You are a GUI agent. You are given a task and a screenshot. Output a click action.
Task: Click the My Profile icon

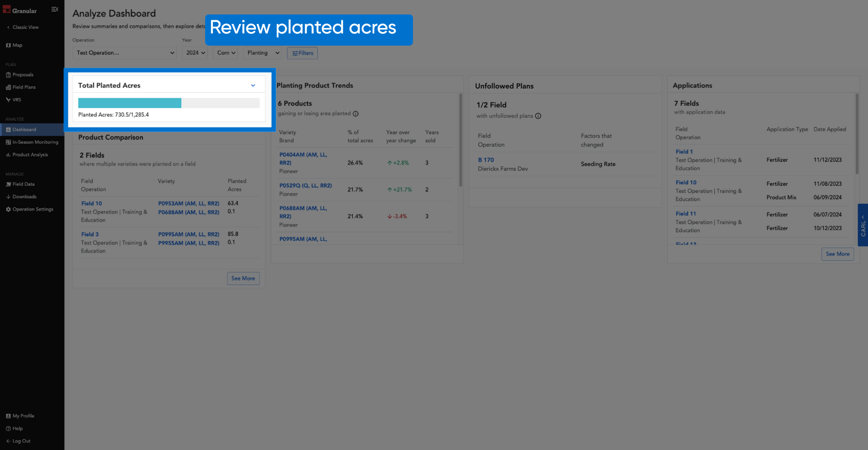pyautogui.click(x=8, y=416)
